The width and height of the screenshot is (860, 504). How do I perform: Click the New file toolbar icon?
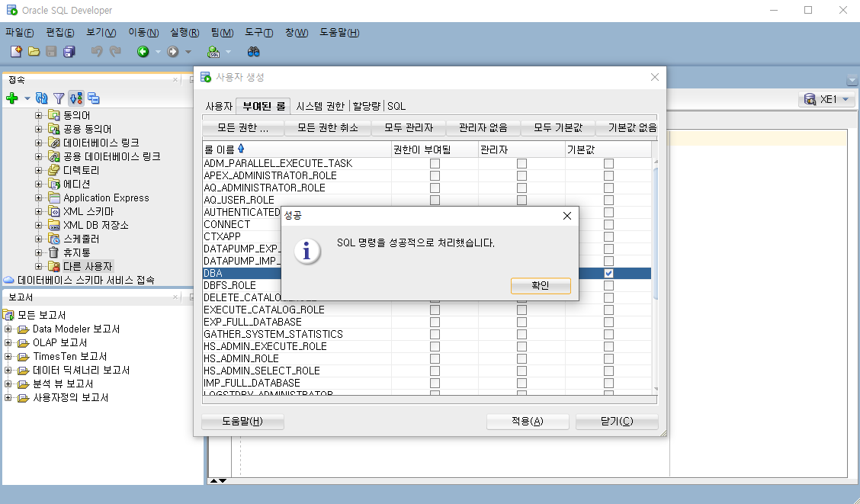pos(16,52)
